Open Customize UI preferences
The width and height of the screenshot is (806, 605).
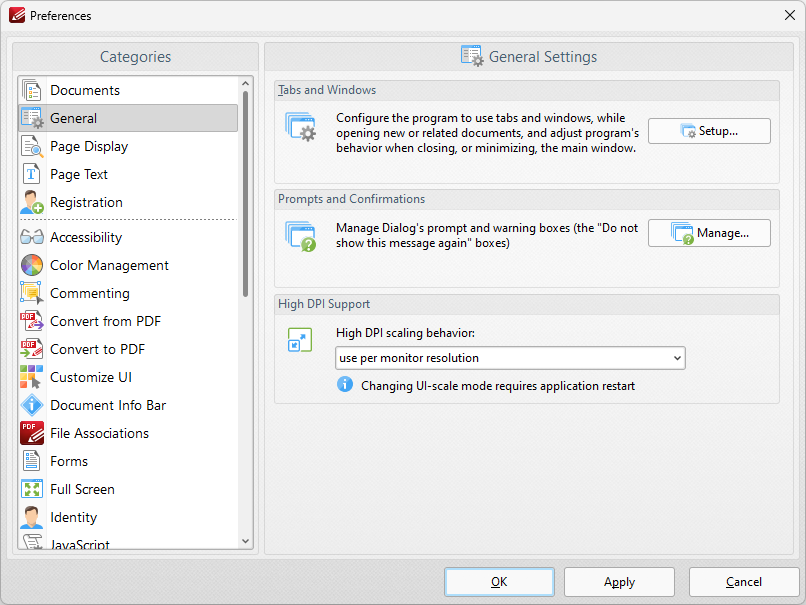(x=129, y=377)
